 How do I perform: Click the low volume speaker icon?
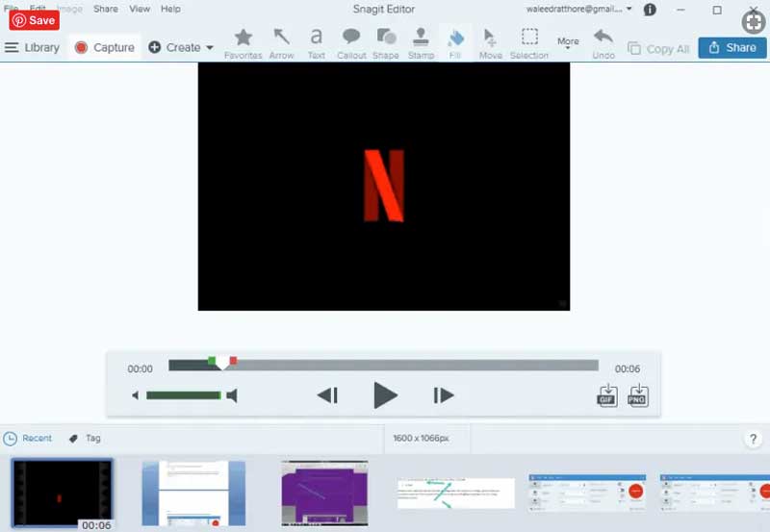pyautogui.click(x=135, y=395)
